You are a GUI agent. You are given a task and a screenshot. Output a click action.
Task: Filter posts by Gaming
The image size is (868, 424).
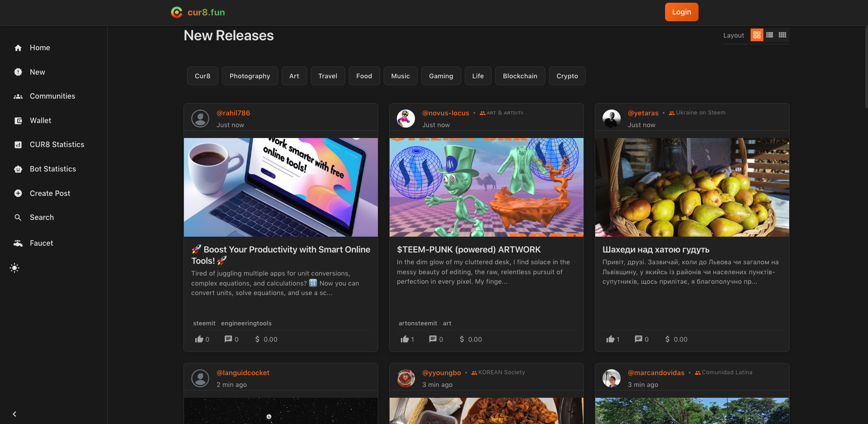coord(441,76)
